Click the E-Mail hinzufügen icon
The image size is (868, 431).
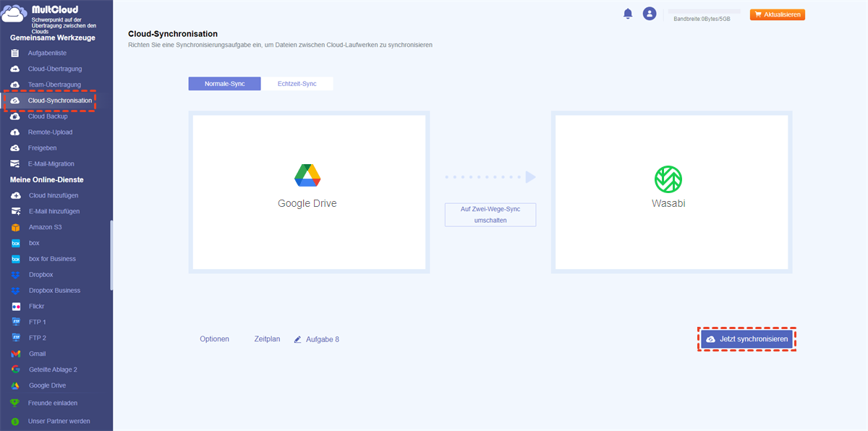15,211
